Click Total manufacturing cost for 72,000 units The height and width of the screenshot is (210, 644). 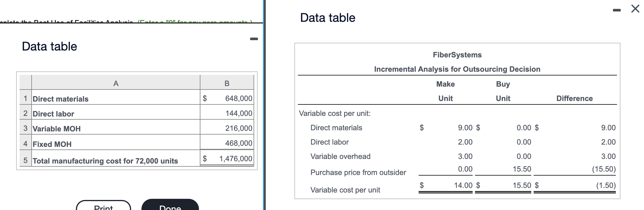(105, 161)
